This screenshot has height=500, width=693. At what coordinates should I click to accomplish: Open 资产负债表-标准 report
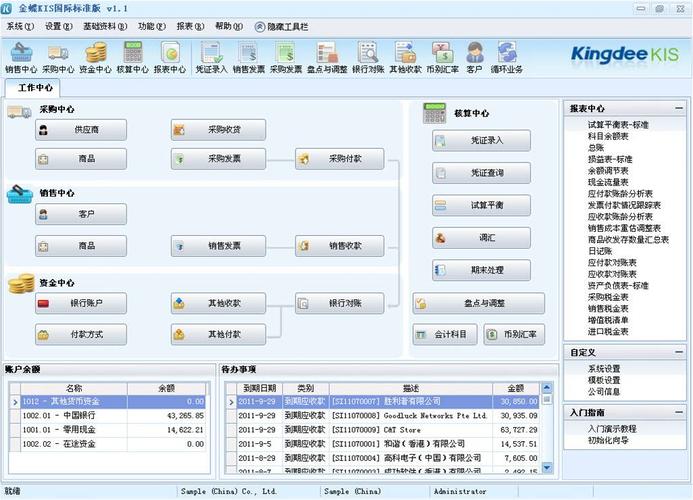point(618,286)
